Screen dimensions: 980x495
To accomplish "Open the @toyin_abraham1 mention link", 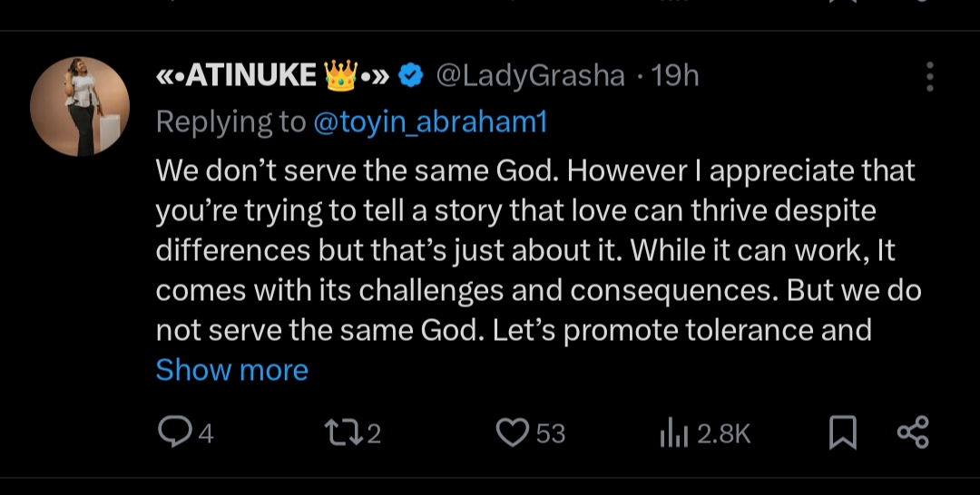I will point(430,122).
